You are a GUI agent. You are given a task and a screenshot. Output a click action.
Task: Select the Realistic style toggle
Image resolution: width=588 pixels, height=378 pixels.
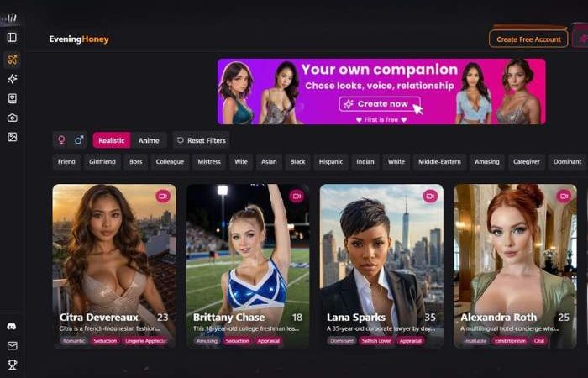(112, 140)
